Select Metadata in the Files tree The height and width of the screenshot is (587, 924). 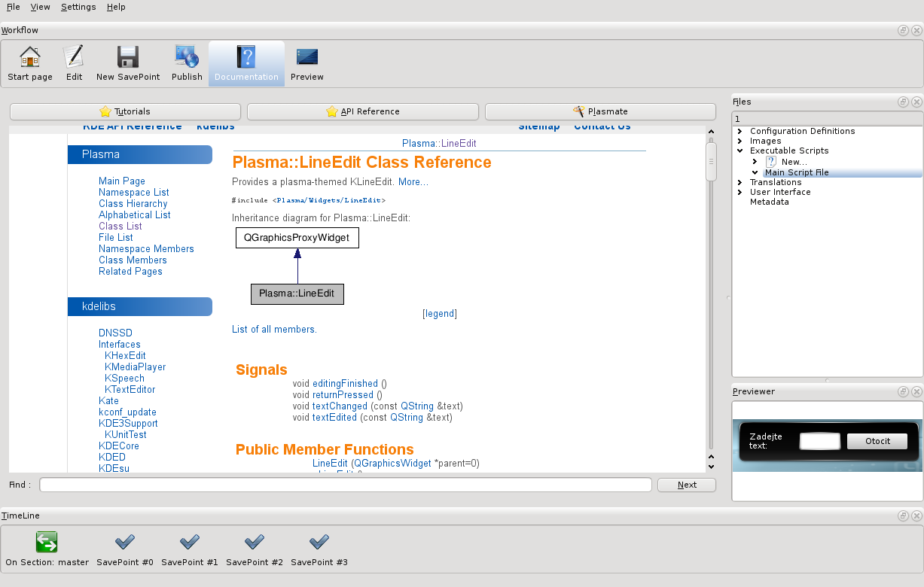click(x=770, y=202)
